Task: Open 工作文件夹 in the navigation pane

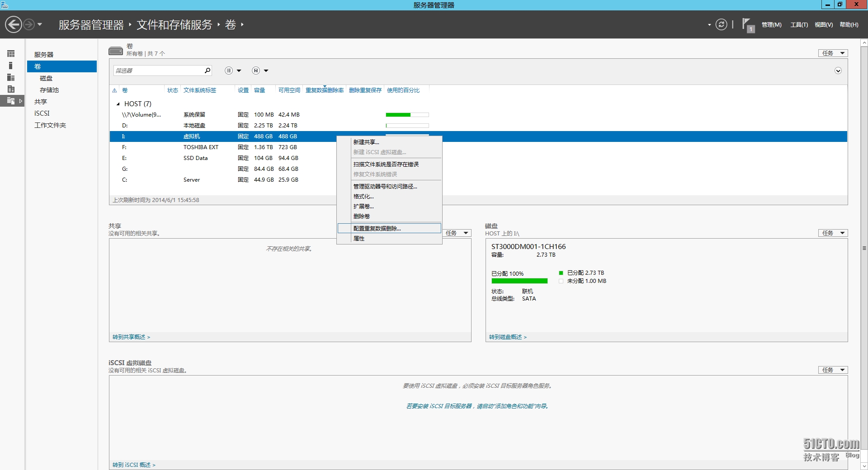Action: (50, 125)
